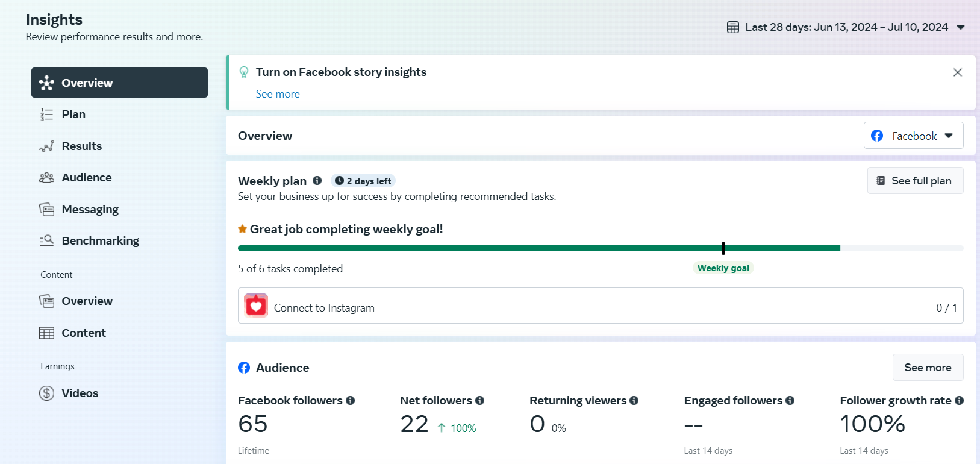Screen dimensions: 980x464
Task: Click the Instagram heart task icon
Action: (x=256, y=306)
